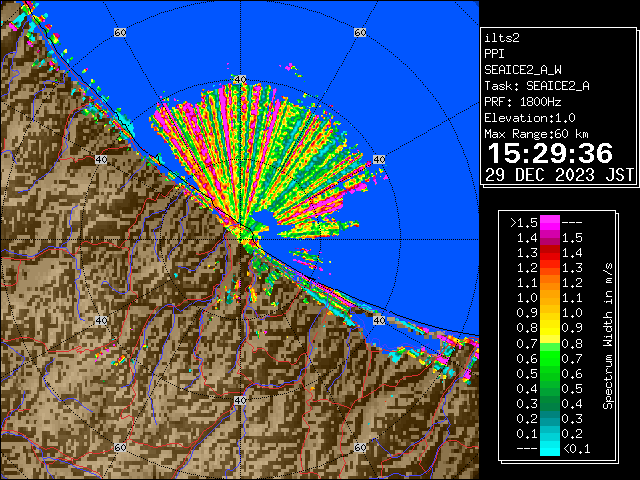Screen dimensions: 640x480
Task: Pick the orange legend band between 1.0 and 1.1
Action: point(550,298)
